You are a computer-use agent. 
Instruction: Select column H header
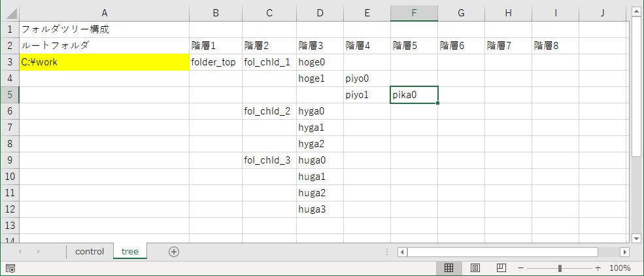[x=508, y=13]
